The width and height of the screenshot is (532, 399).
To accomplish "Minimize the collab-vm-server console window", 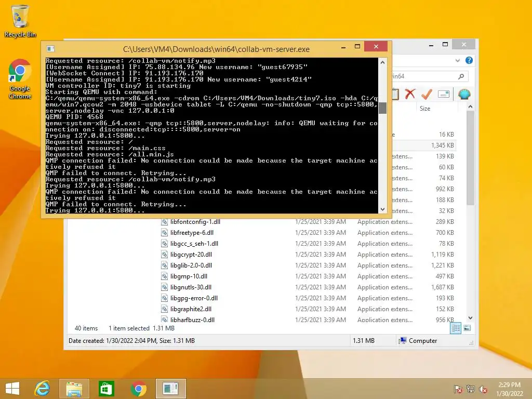I will coord(343,47).
